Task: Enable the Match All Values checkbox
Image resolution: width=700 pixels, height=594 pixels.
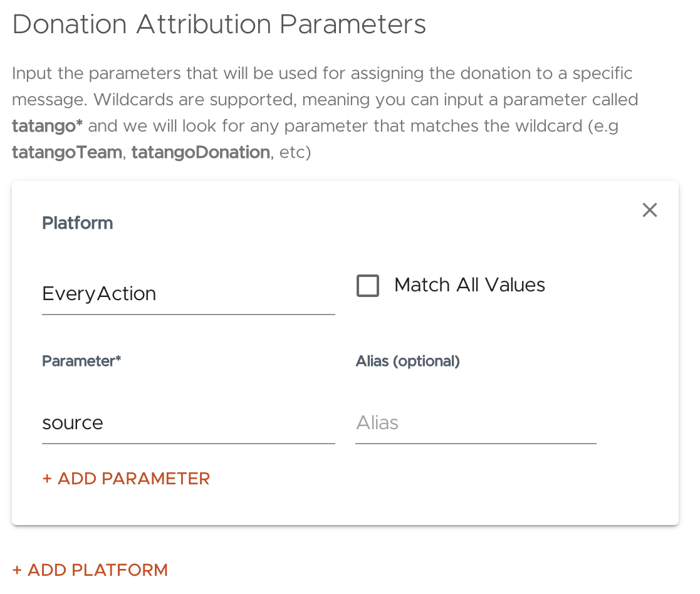Action: pos(368,286)
